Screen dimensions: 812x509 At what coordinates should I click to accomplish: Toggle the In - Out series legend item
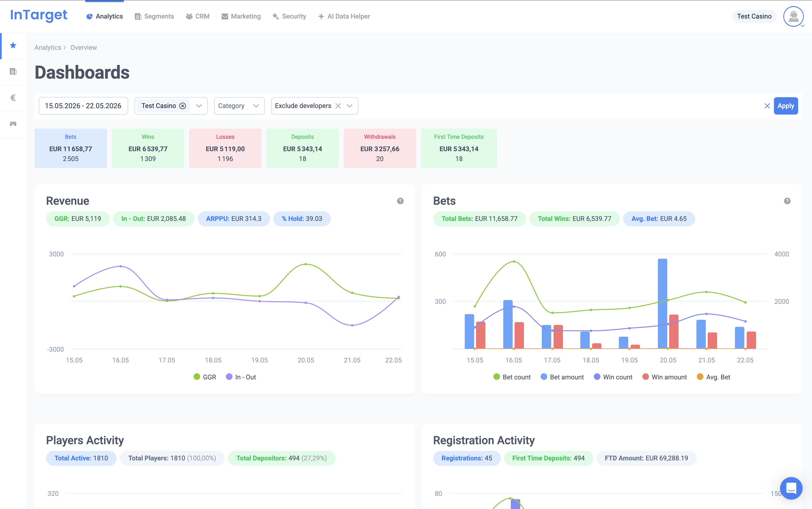coord(241,377)
